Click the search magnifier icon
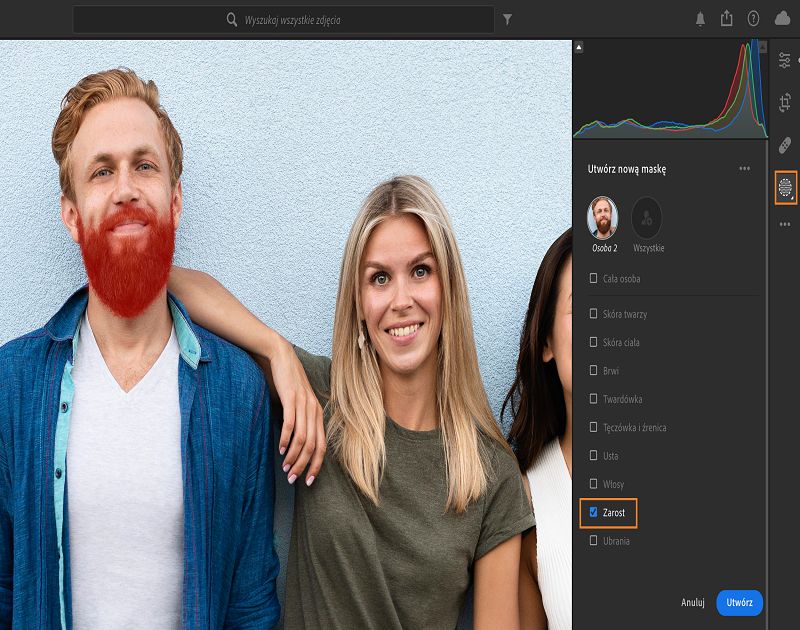The width and height of the screenshot is (800, 630). (x=232, y=20)
